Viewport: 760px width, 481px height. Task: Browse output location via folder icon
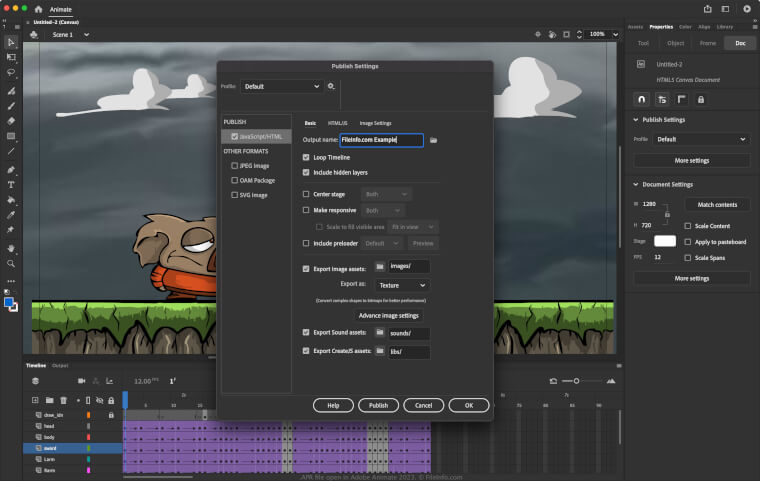click(x=434, y=141)
